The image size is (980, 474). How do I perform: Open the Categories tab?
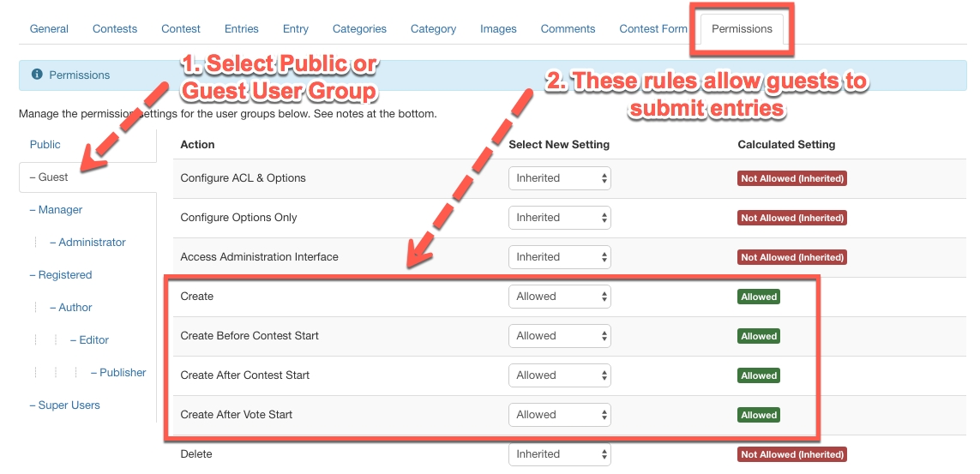point(359,29)
